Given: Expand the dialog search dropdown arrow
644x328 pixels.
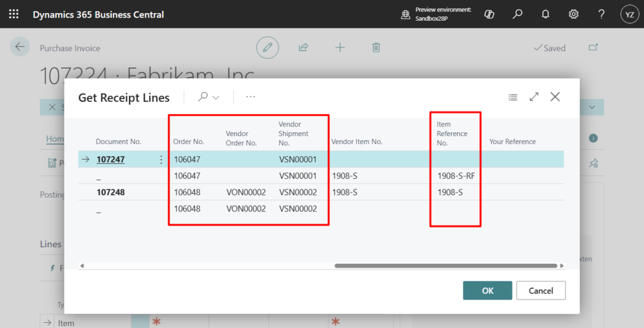Looking at the screenshot, I should point(216,98).
